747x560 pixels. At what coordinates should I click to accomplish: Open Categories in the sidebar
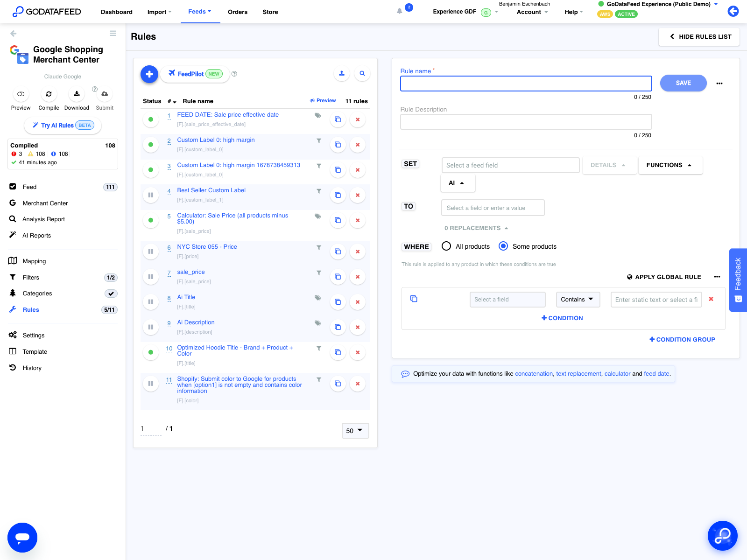(x=37, y=294)
